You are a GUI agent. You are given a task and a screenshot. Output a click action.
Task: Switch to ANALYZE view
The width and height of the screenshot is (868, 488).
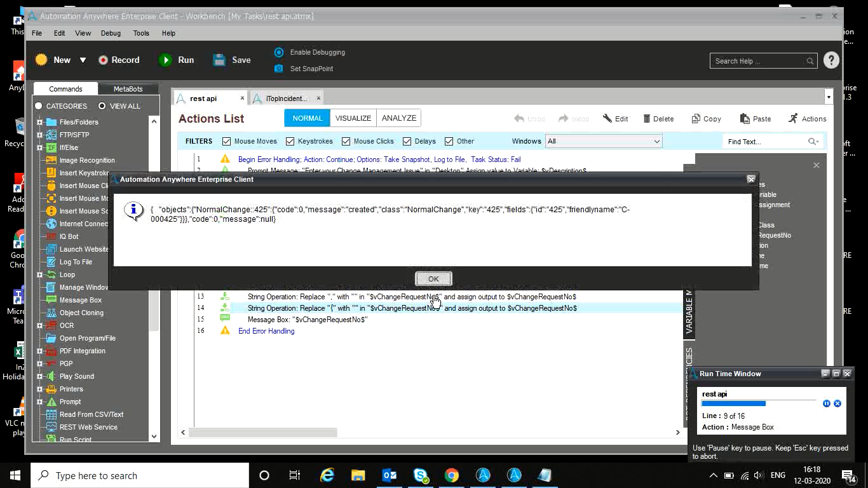(399, 118)
